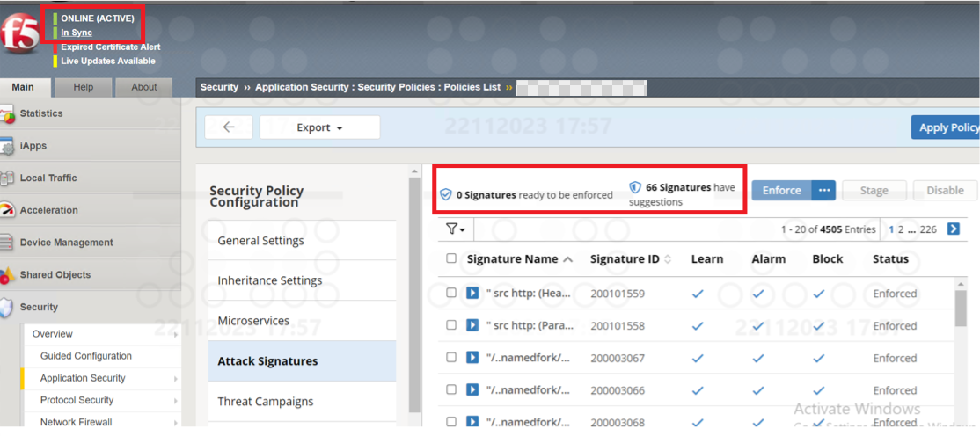Click the Security shield icon
Viewport: 980px width, 436px height.
7,308
